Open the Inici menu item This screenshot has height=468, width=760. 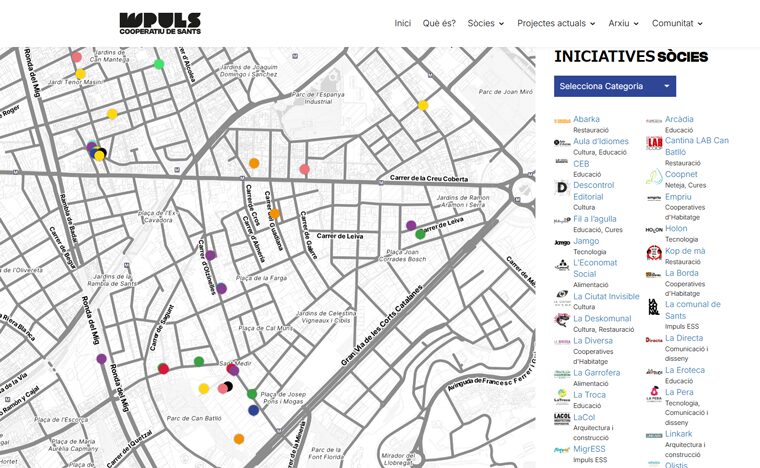tap(402, 23)
